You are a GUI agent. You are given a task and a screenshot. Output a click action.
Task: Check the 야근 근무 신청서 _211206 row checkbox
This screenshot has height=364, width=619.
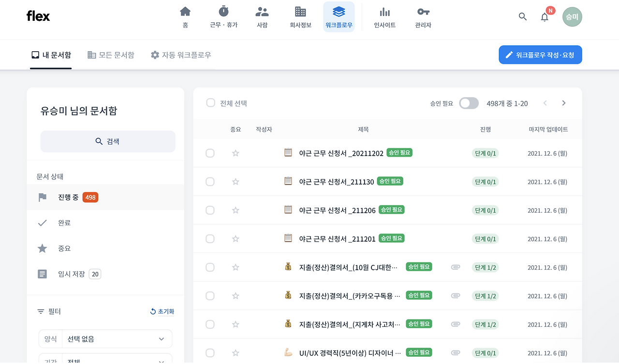click(210, 210)
